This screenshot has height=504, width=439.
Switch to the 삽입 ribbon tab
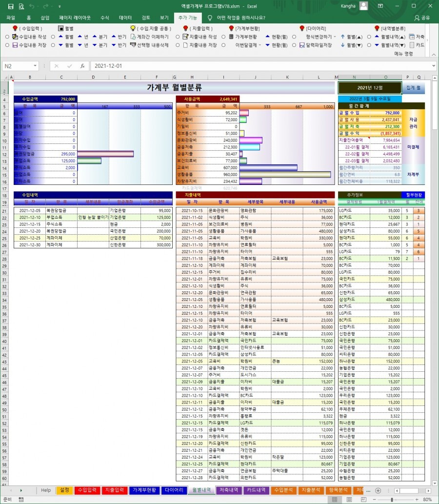45,18
